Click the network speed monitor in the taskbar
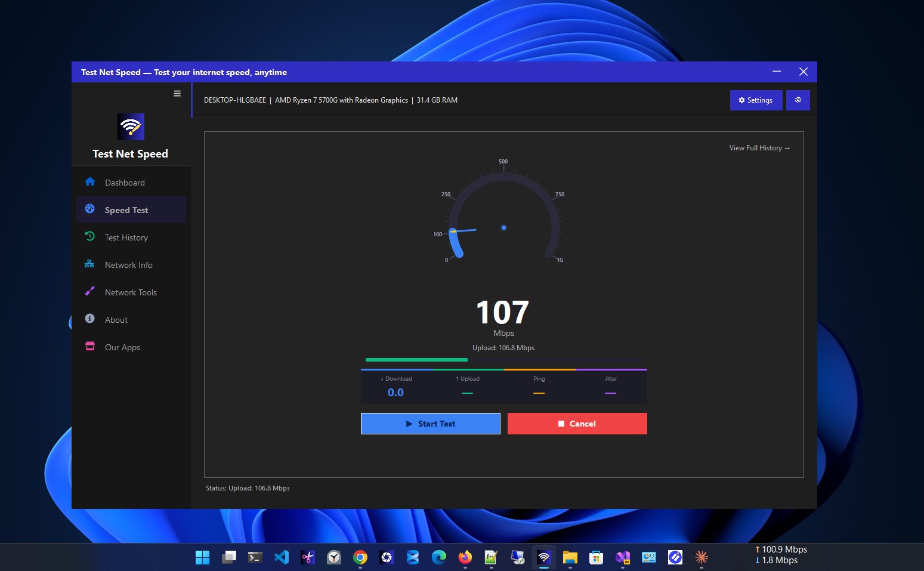Viewport: 924px width, 571px height. (781, 555)
